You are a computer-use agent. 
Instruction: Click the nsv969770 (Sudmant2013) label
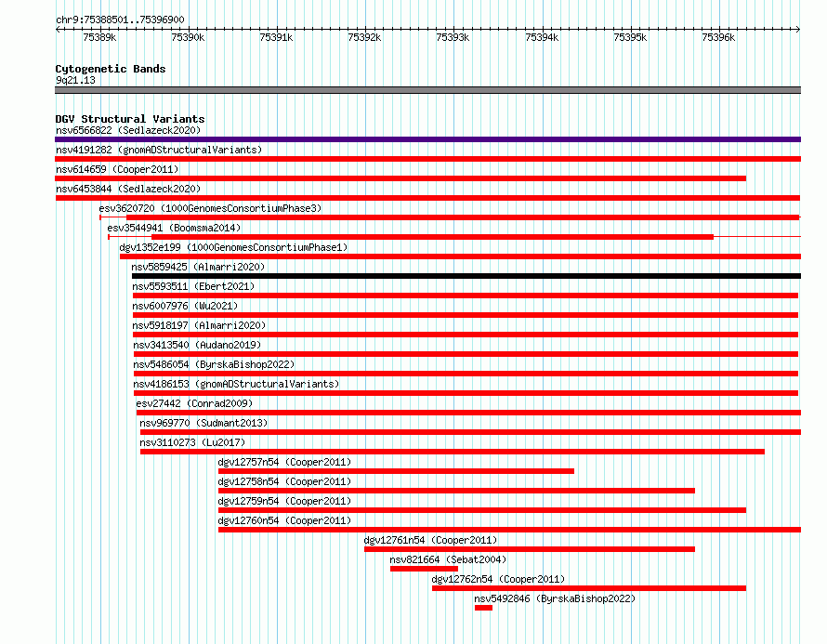point(203,423)
